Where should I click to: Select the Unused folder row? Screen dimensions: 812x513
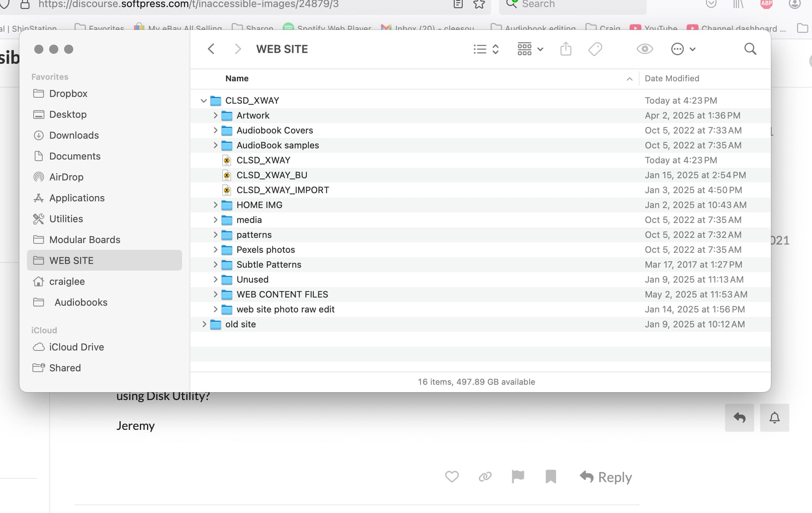pos(480,279)
